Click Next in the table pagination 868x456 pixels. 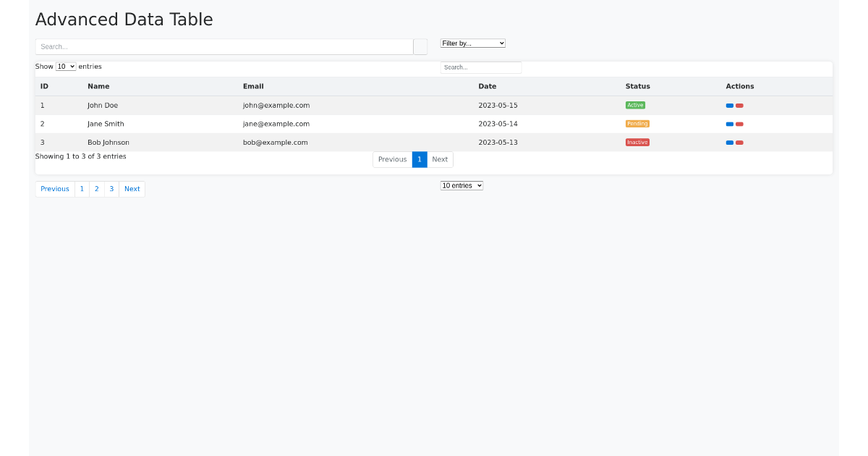(440, 159)
